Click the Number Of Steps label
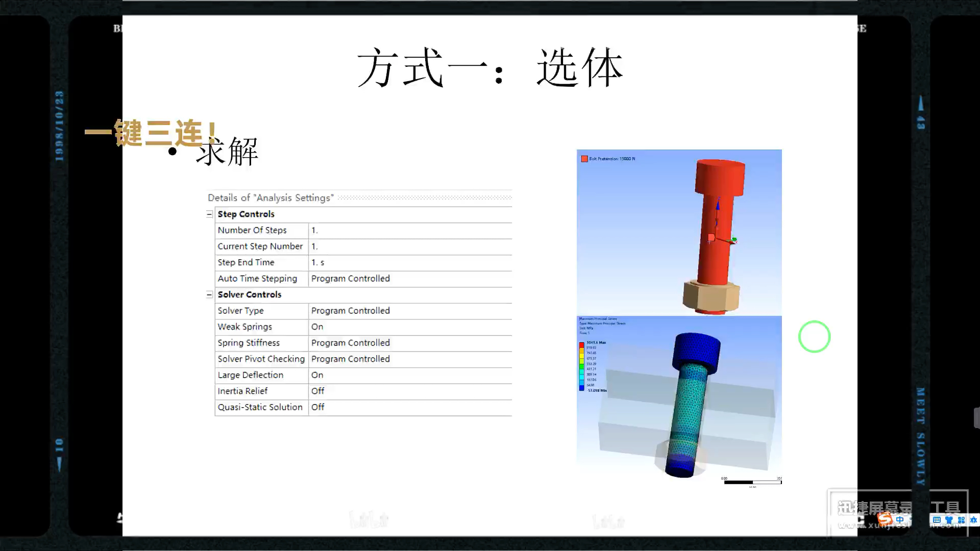This screenshot has height=551, width=980. (252, 231)
